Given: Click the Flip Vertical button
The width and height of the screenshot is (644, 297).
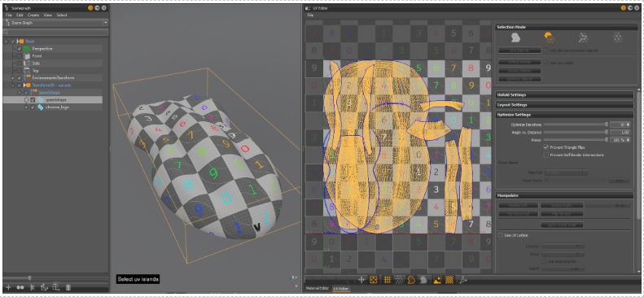Looking at the screenshot, I should click(562, 214).
